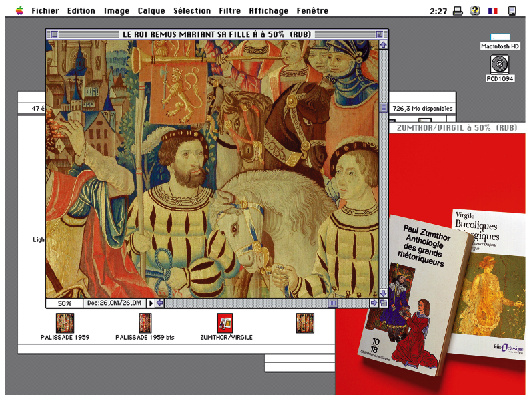Open the document info popup triangle

coord(151,303)
